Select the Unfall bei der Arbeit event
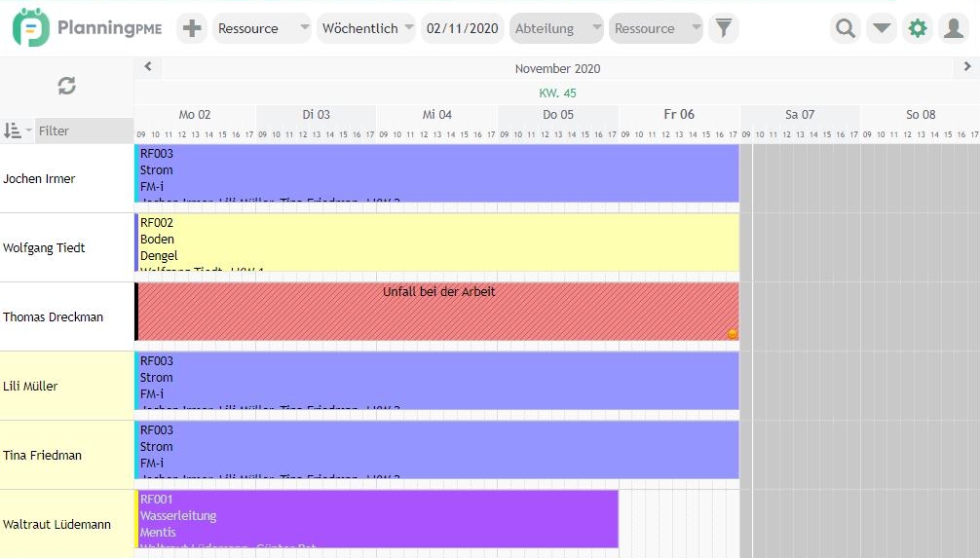The width and height of the screenshot is (980, 558). point(438,312)
